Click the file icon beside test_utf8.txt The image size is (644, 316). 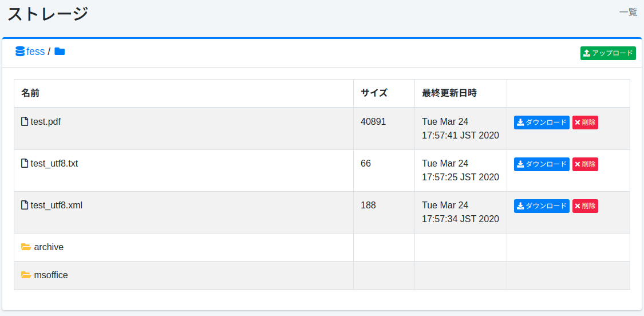25,164
